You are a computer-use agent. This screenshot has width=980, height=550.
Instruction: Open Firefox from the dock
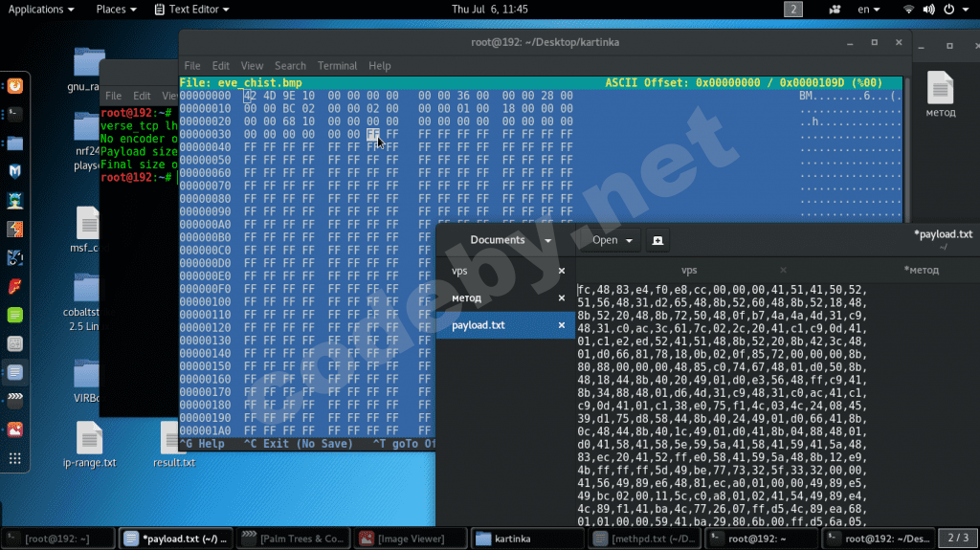click(x=15, y=86)
